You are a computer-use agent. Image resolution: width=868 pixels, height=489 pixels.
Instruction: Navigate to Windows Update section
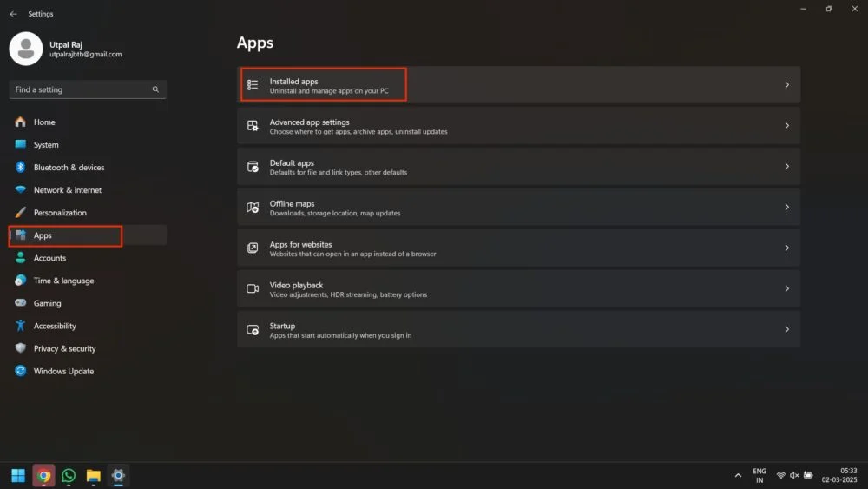tap(63, 371)
